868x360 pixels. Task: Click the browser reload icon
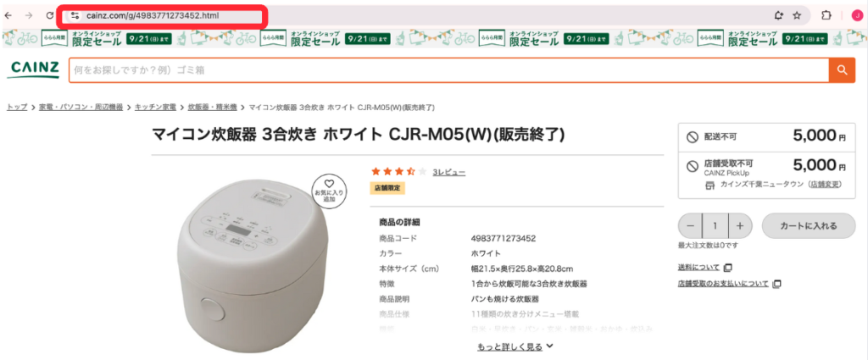[x=50, y=15]
